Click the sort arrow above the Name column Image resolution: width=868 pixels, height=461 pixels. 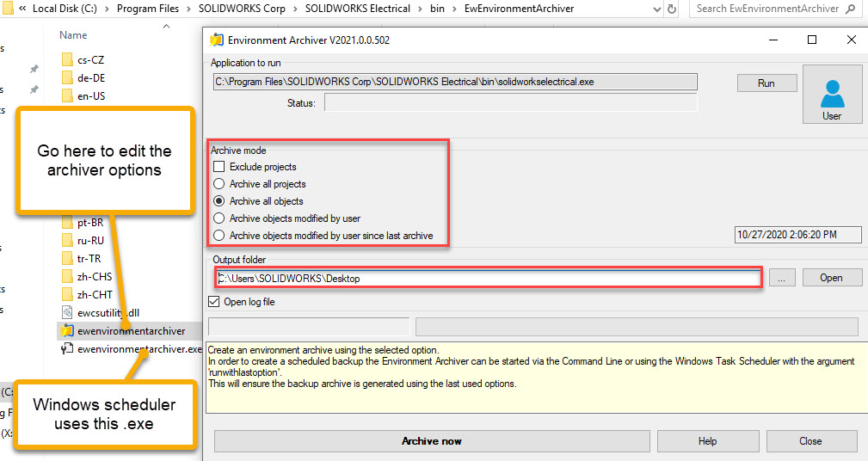click(167, 26)
